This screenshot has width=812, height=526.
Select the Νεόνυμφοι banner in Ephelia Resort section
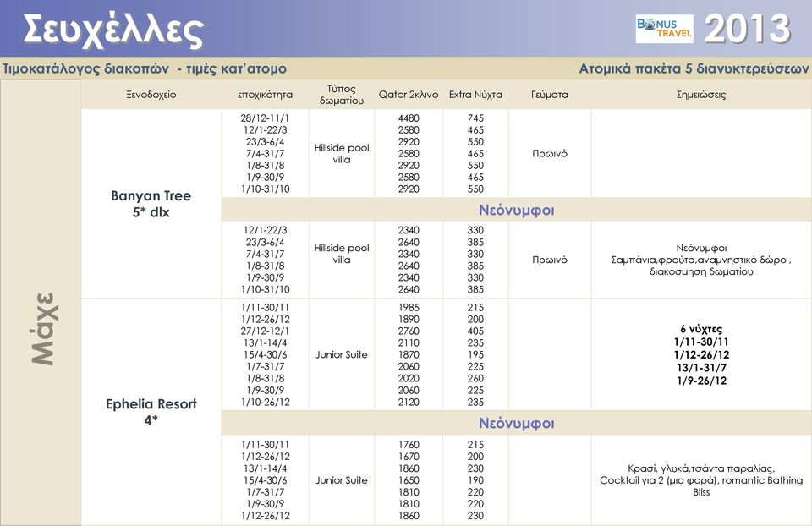(516, 423)
